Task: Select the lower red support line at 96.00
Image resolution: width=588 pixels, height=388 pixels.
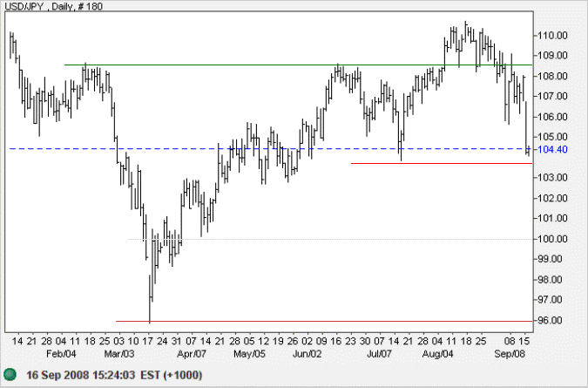Action: click(x=324, y=321)
